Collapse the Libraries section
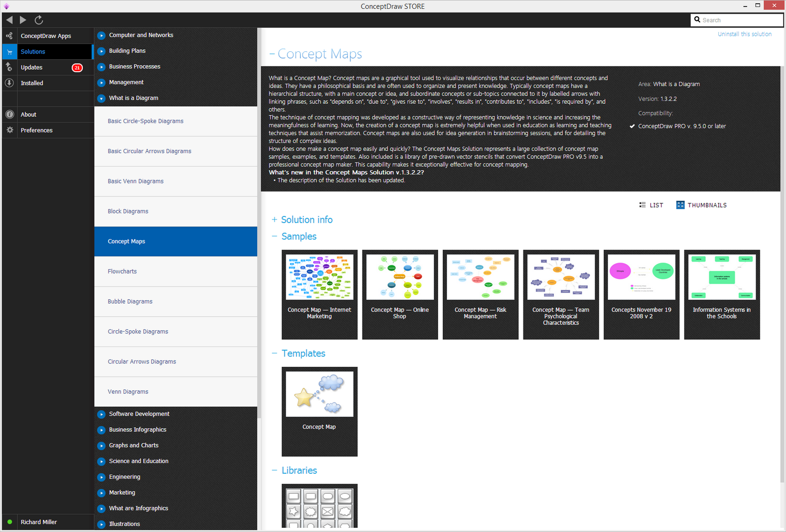This screenshot has height=532, width=786. (274, 471)
